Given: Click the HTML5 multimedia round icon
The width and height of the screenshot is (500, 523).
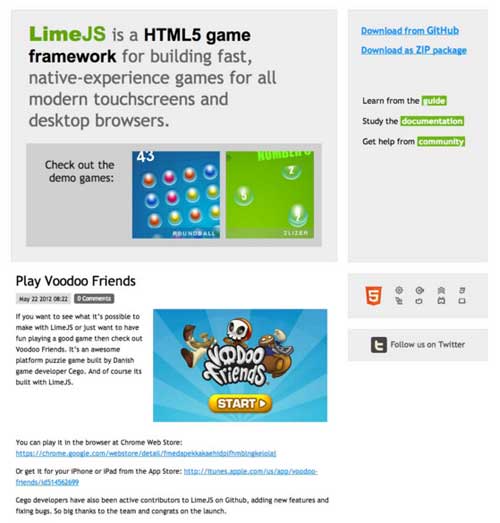Looking at the screenshot, I should (x=420, y=290).
